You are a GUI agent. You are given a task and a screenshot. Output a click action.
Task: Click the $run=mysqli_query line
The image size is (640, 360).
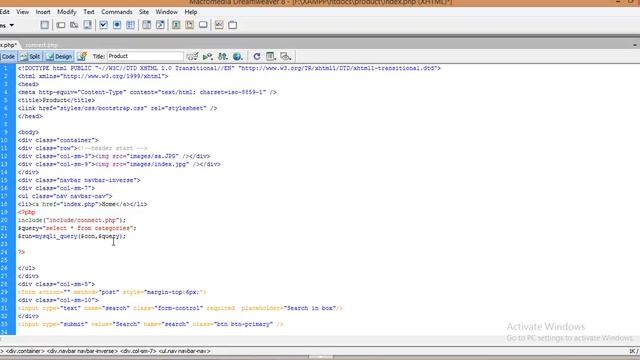coord(72,236)
